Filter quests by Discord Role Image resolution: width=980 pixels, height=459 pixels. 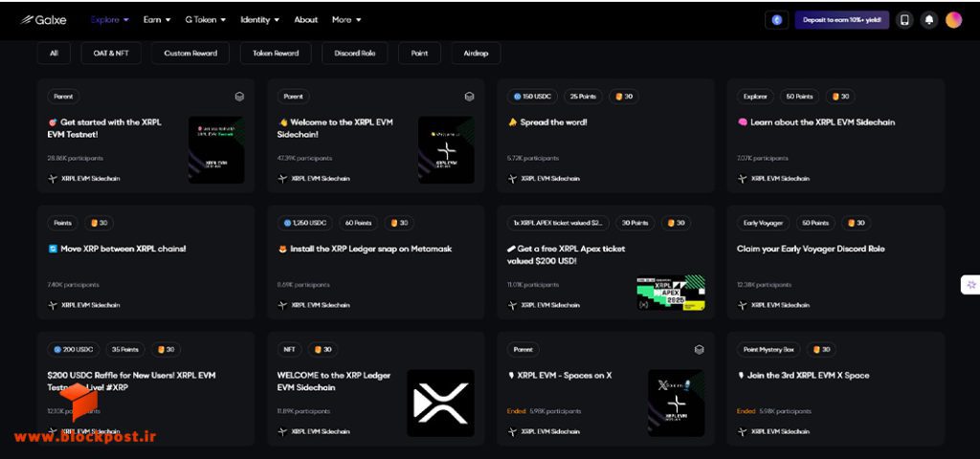355,54
